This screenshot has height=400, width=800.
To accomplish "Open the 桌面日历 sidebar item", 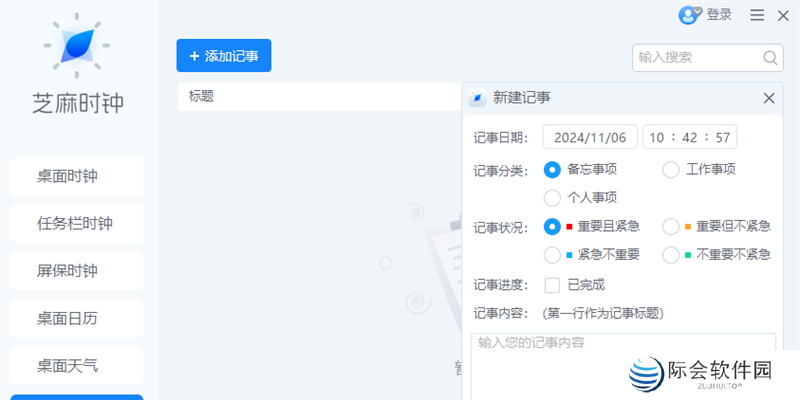I will (77, 319).
